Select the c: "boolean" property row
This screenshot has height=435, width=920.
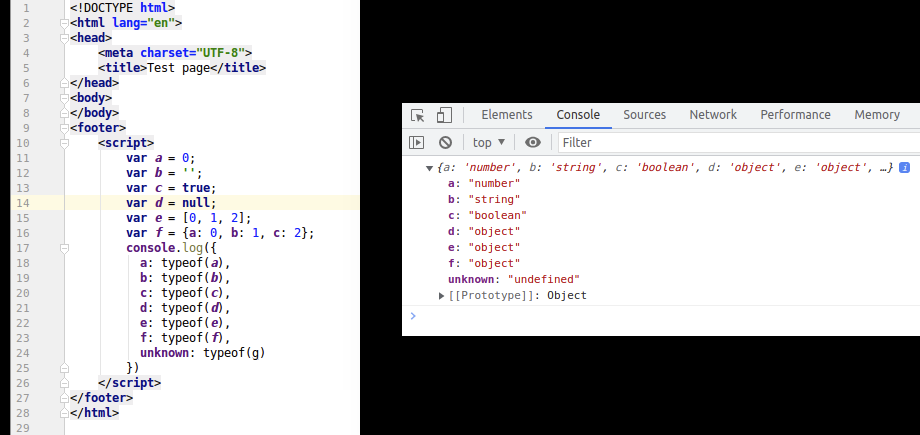point(488,215)
